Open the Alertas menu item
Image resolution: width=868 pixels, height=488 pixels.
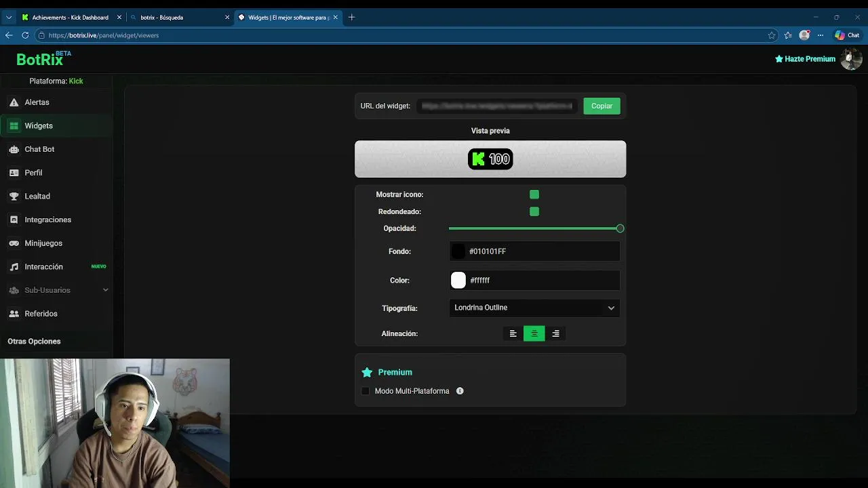tap(57, 102)
